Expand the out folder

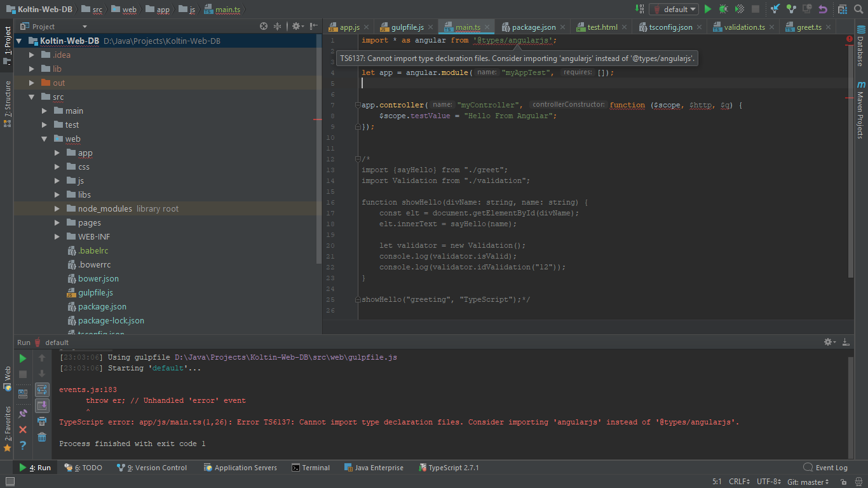(x=32, y=83)
